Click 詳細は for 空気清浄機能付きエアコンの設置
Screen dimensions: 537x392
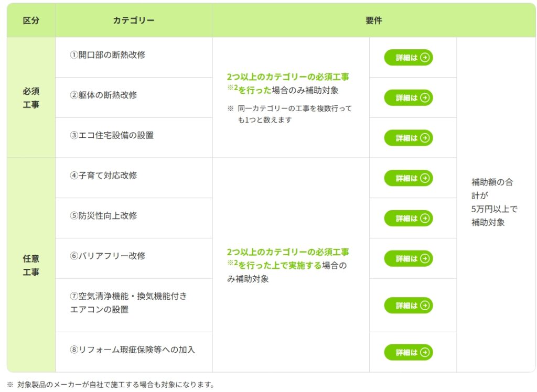click(x=408, y=306)
